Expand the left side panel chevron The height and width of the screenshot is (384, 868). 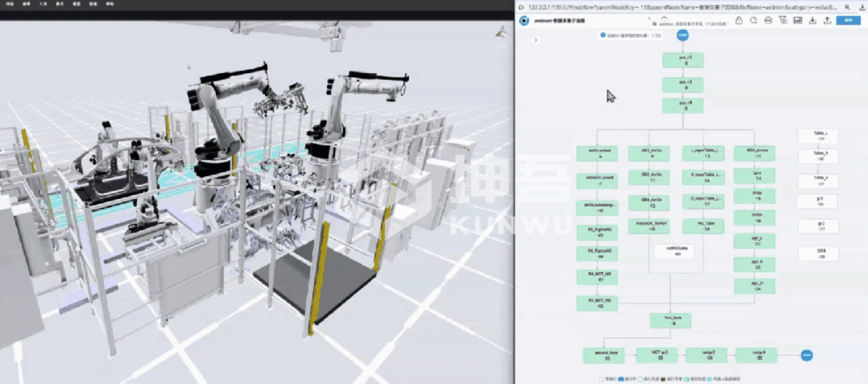536,40
